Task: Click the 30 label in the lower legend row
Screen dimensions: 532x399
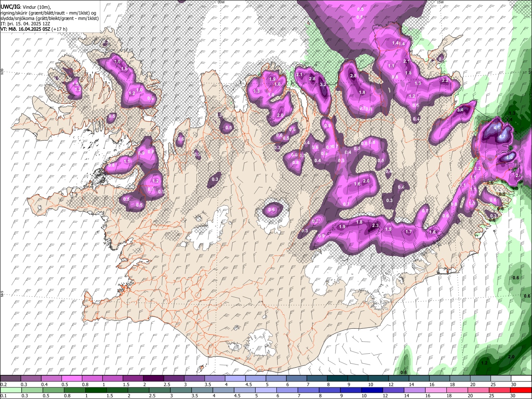Action: (513, 396)
